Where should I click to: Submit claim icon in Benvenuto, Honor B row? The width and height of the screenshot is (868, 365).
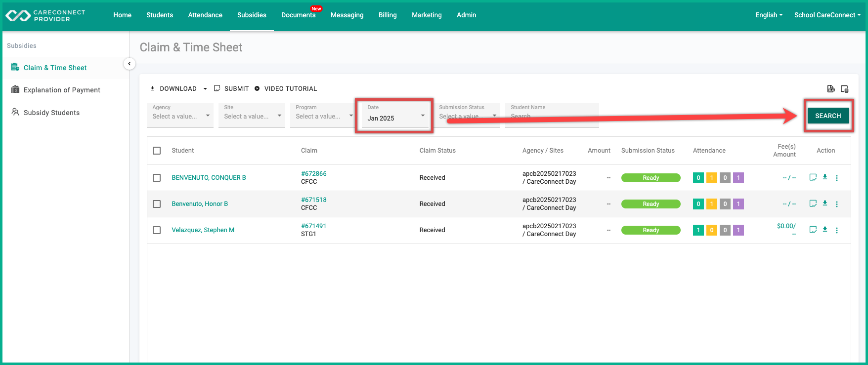(813, 203)
